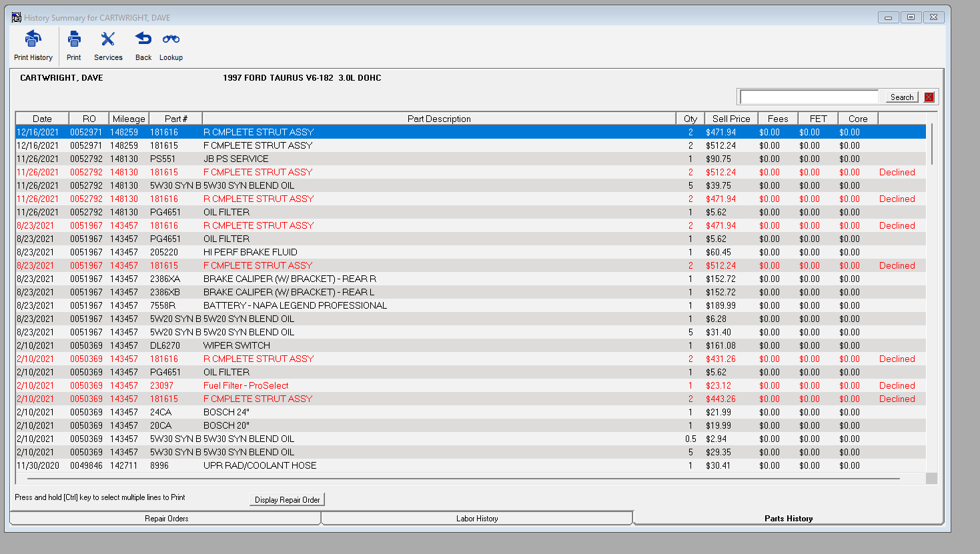Select JB PS SERVICE row
The height and width of the screenshot is (554, 980).
tap(470, 159)
